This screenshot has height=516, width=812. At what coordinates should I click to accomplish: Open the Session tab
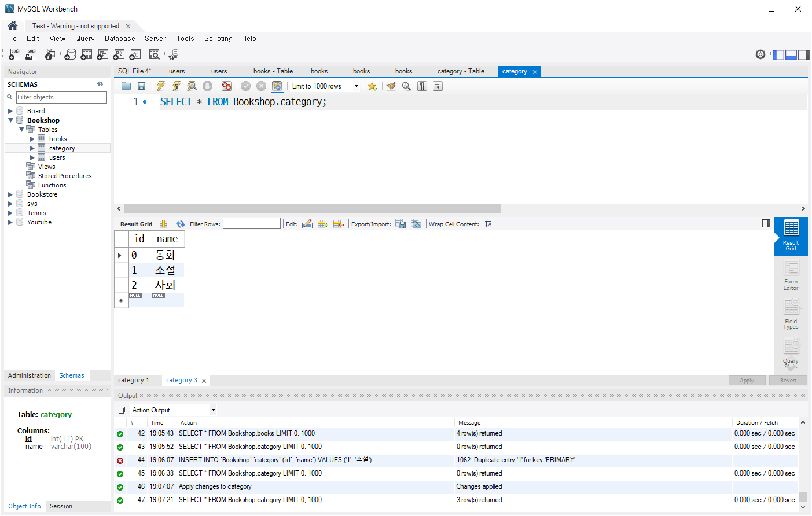click(x=61, y=506)
